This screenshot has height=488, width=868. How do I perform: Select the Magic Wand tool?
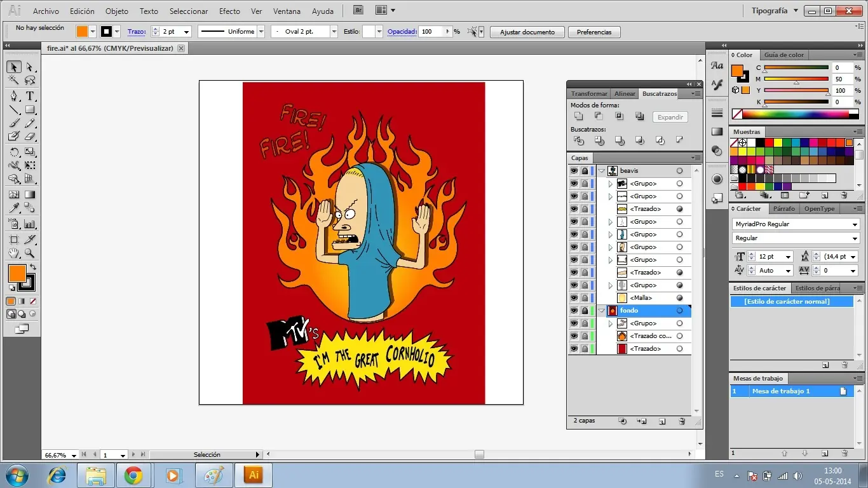click(13, 81)
